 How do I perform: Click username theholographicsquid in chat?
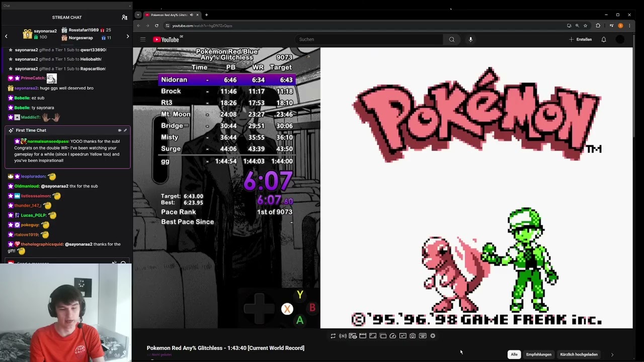[x=42, y=244]
